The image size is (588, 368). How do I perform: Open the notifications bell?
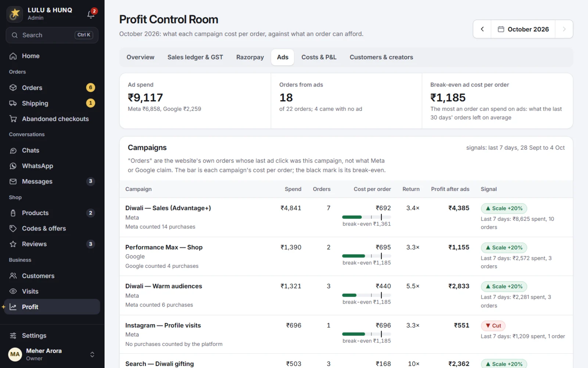(91, 14)
